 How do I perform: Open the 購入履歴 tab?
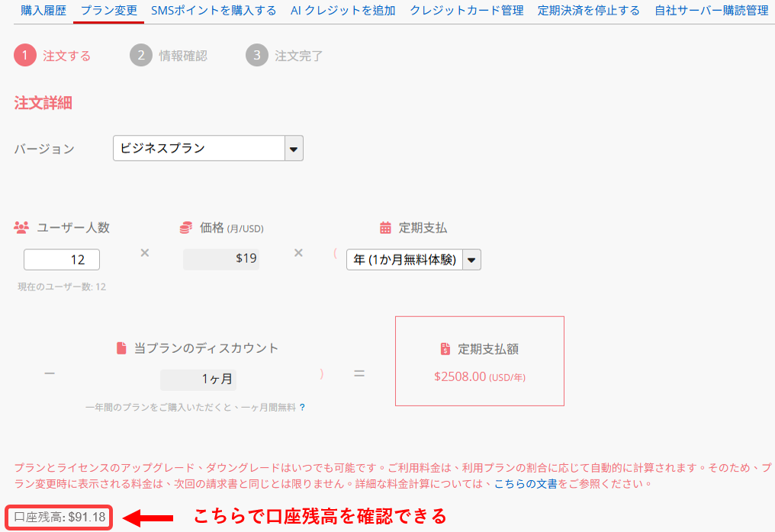43,11
